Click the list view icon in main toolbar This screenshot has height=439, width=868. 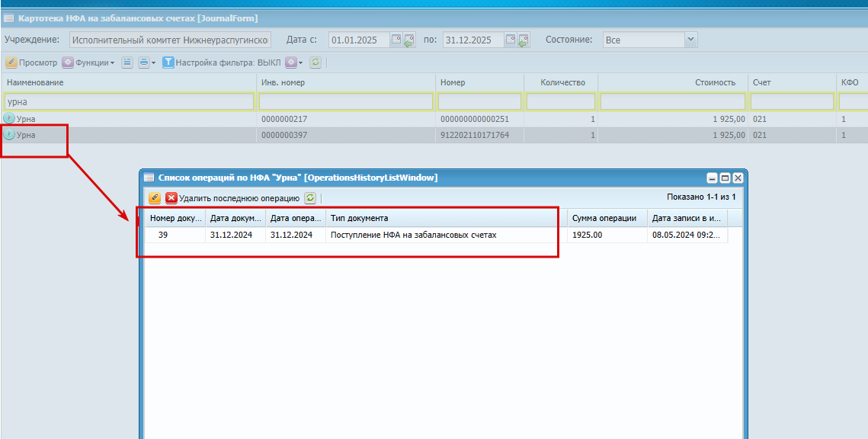click(x=127, y=62)
